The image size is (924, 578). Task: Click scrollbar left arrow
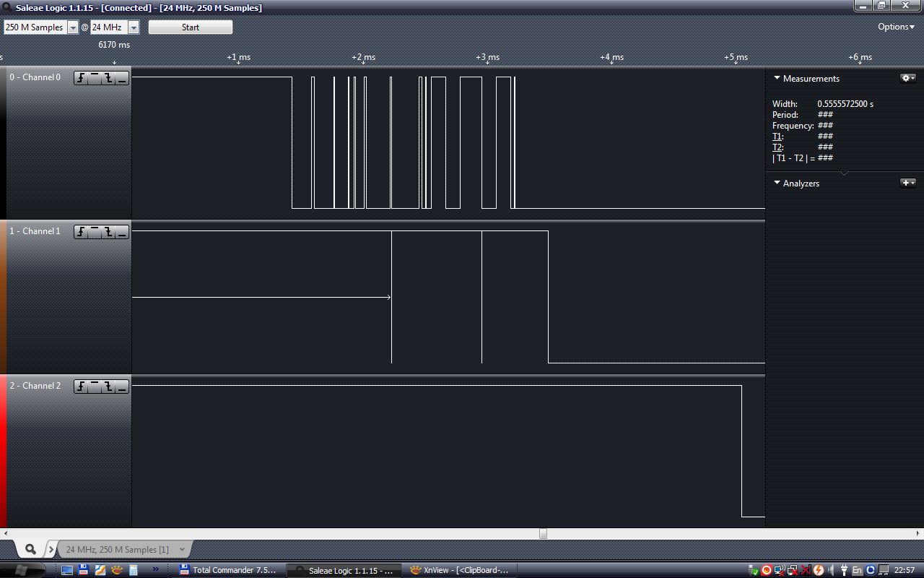coord(6,534)
